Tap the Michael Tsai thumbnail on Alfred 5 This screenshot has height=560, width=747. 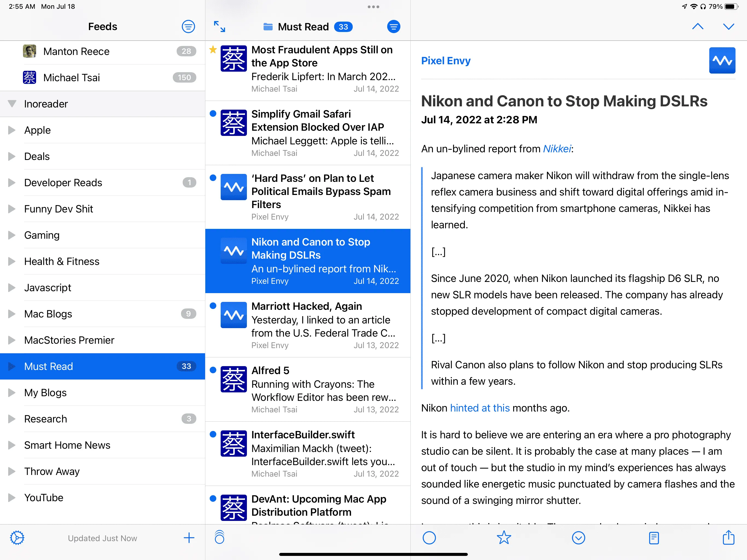click(x=233, y=379)
